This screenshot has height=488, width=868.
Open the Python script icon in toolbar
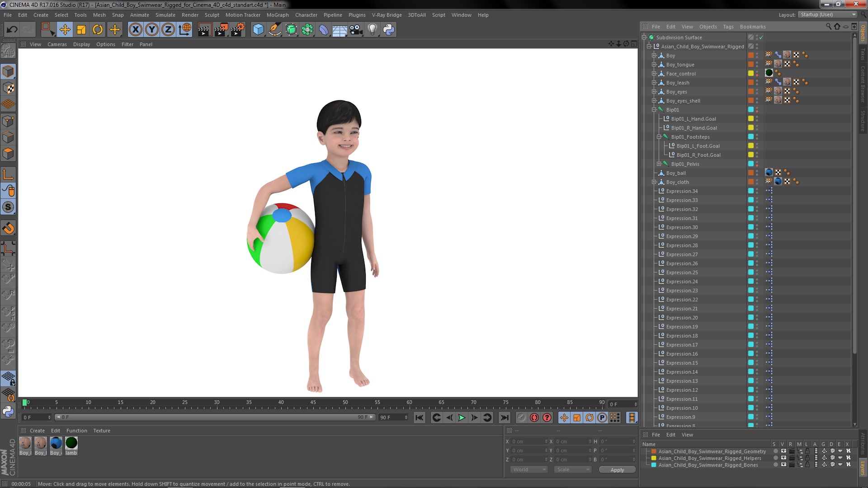[x=389, y=30]
